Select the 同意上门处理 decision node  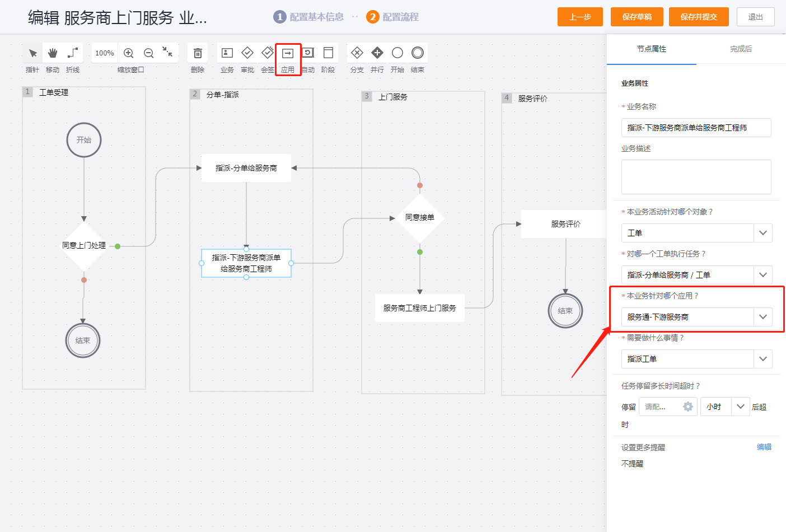84,245
